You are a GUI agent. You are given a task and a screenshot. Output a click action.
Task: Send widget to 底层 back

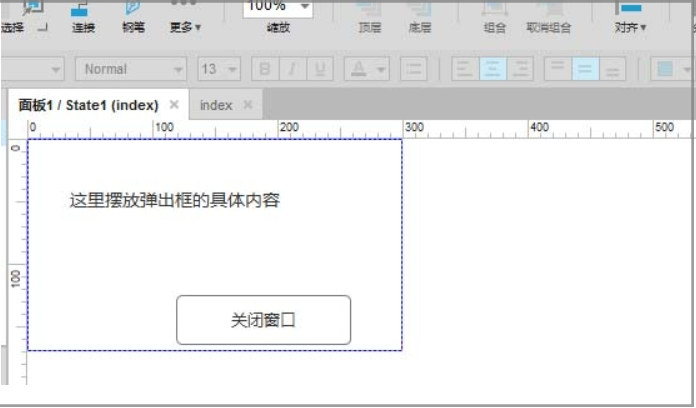(419, 17)
